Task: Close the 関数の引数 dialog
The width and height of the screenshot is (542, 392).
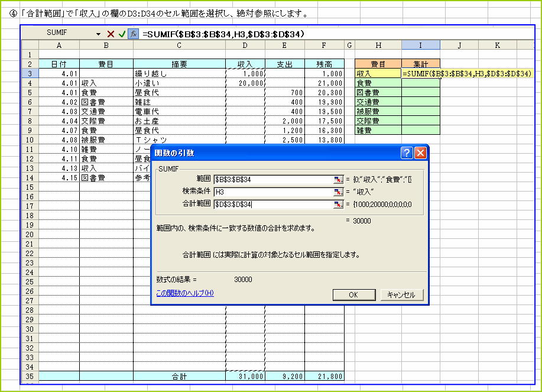Action: (420, 153)
